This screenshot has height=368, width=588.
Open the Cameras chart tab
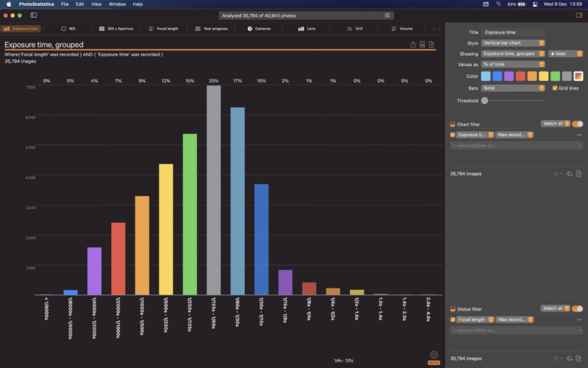click(x=260, y=29)
